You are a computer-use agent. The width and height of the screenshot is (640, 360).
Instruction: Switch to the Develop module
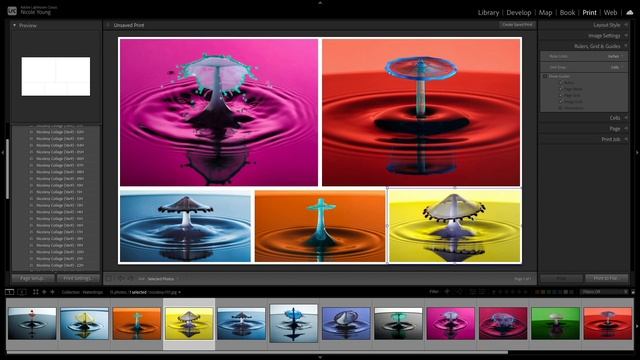coord(519,13)
